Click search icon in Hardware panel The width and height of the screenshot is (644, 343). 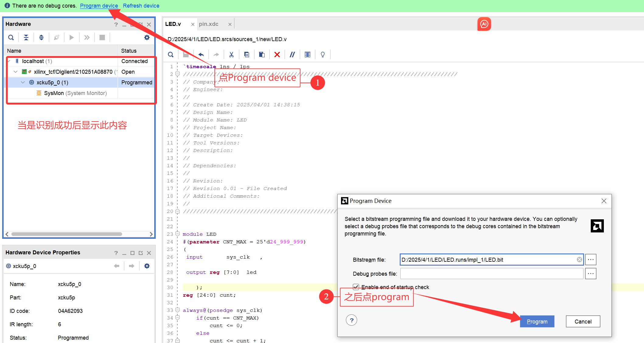[x=11, y=37]
